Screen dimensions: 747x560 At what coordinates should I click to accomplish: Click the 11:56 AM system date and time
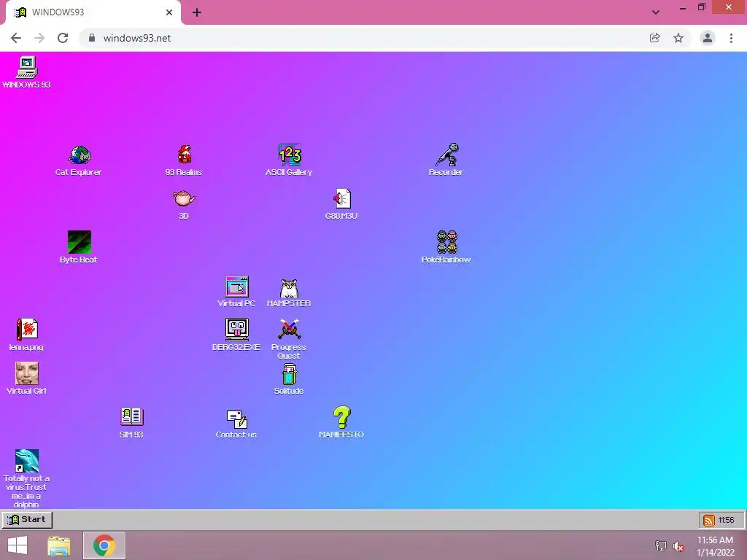coord(716,546)
